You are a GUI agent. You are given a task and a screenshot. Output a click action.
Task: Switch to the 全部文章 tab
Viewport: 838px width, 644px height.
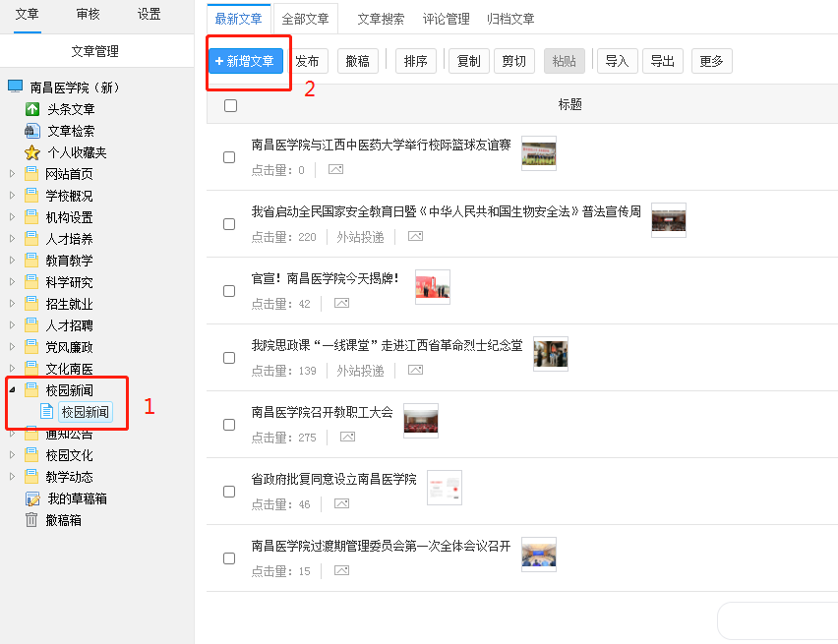point(305,19)
